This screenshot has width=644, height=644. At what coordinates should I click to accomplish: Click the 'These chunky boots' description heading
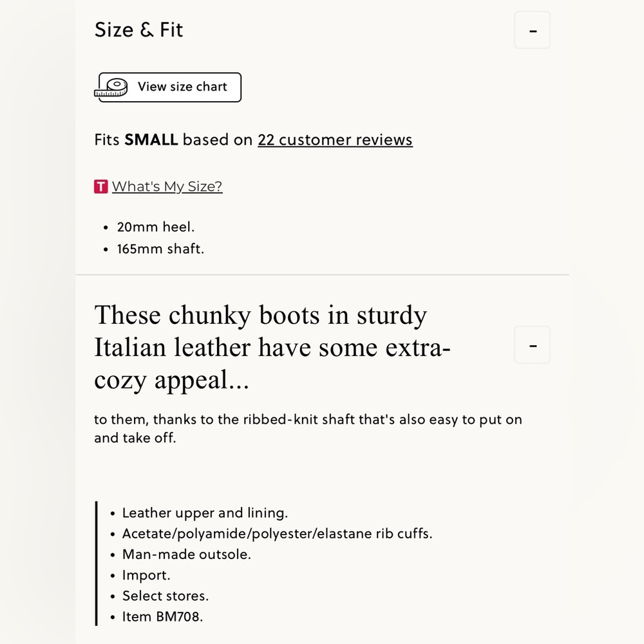(x=272, y=347)
